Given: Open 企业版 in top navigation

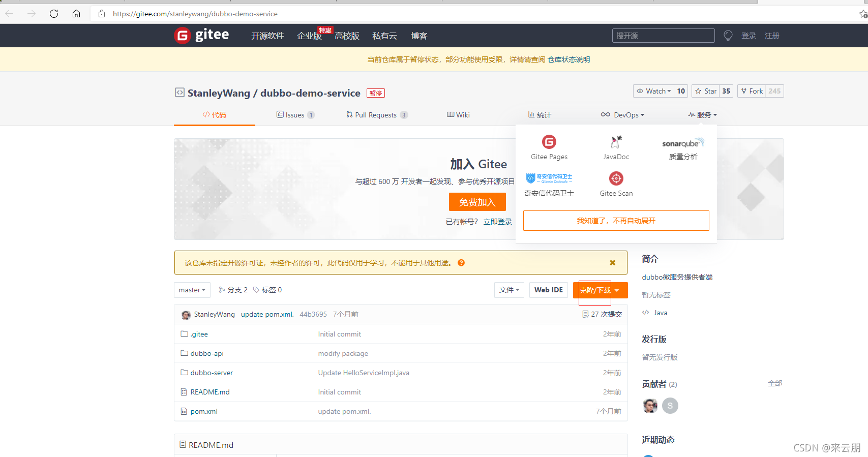Looking at the screenshot, I should 309,36.
